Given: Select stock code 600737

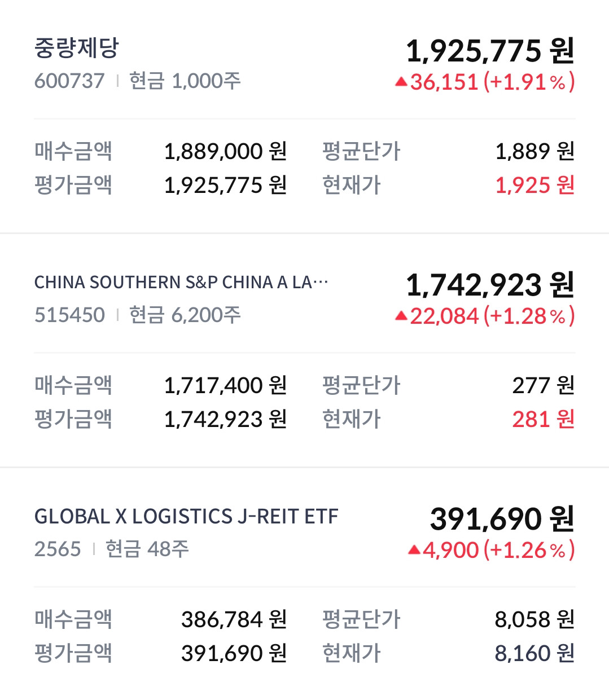Looking at the screenshot, I should point(69,81).
